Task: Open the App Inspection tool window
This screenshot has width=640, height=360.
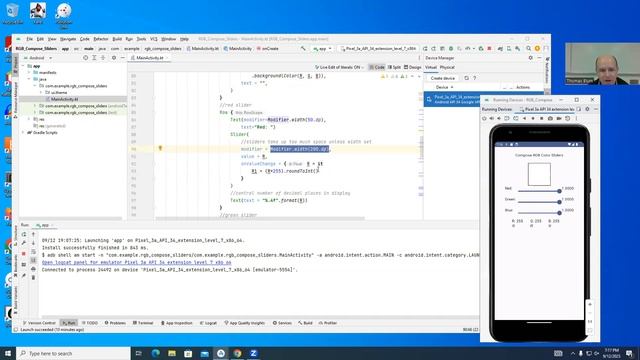Action: pyautogui.click(x=177, y=323)
